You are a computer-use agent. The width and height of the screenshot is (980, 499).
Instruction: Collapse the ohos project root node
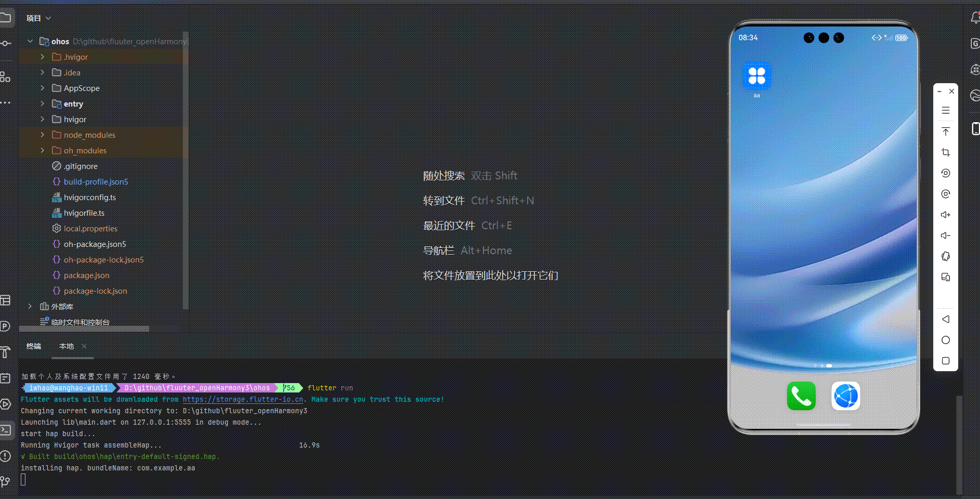pyautogui.click(x=30, y=41)
